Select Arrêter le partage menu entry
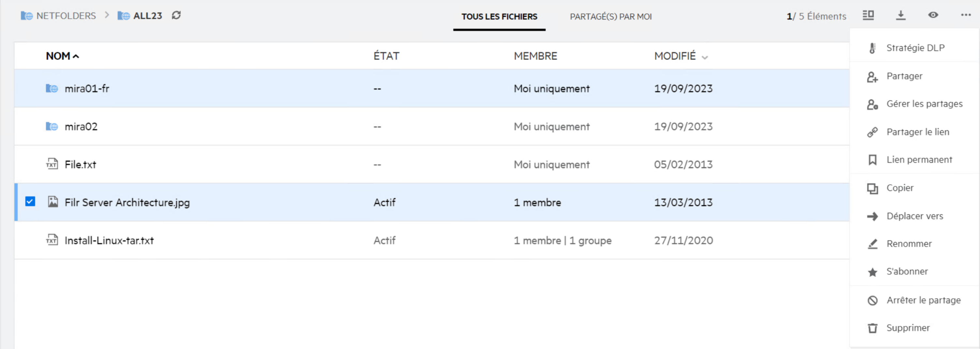The width and height of the screenshot is (980, 349). [923, 300]
